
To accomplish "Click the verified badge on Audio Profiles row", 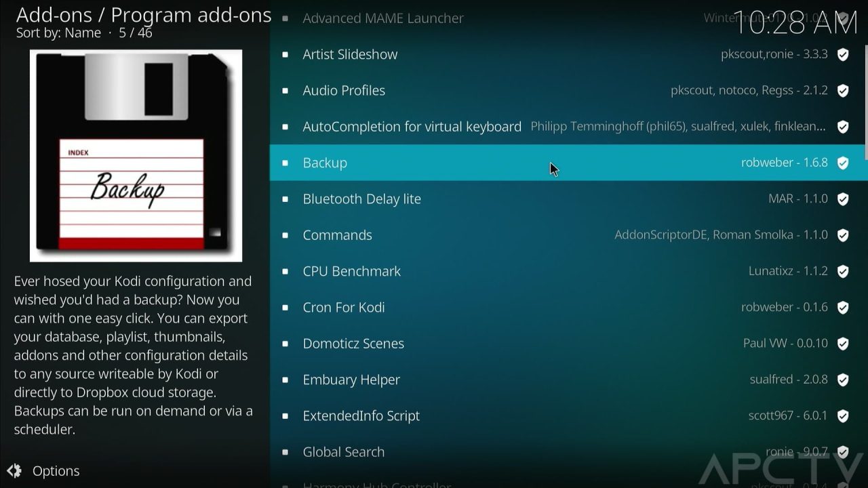I will pyautogui.click(x=843, y=91).
